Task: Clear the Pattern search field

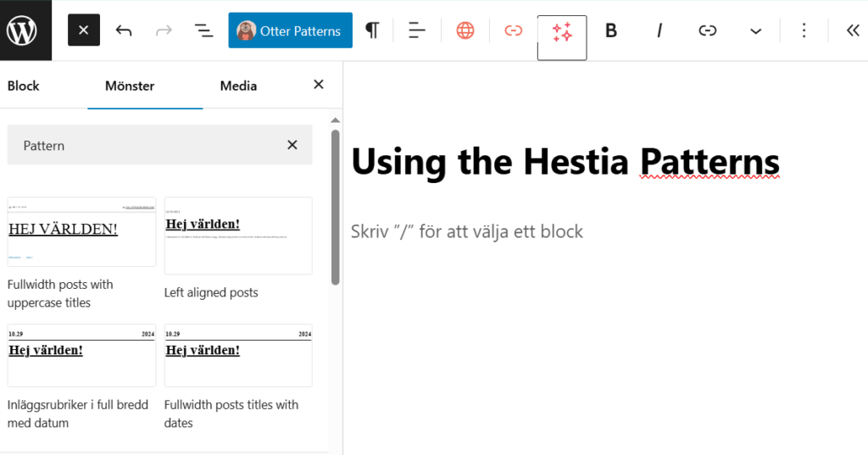Action: coord(292,145)
